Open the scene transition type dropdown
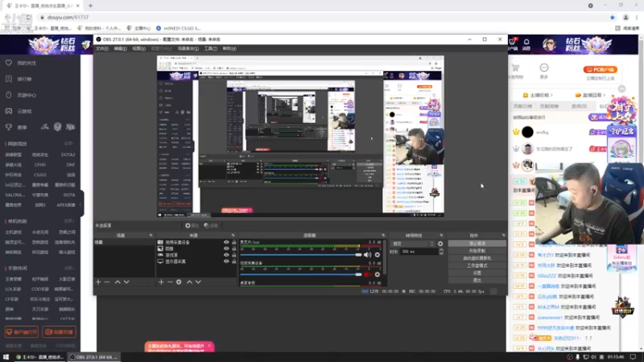Image resolution: width=644 pixels, height=362 pixels. [x=412, y=244]
